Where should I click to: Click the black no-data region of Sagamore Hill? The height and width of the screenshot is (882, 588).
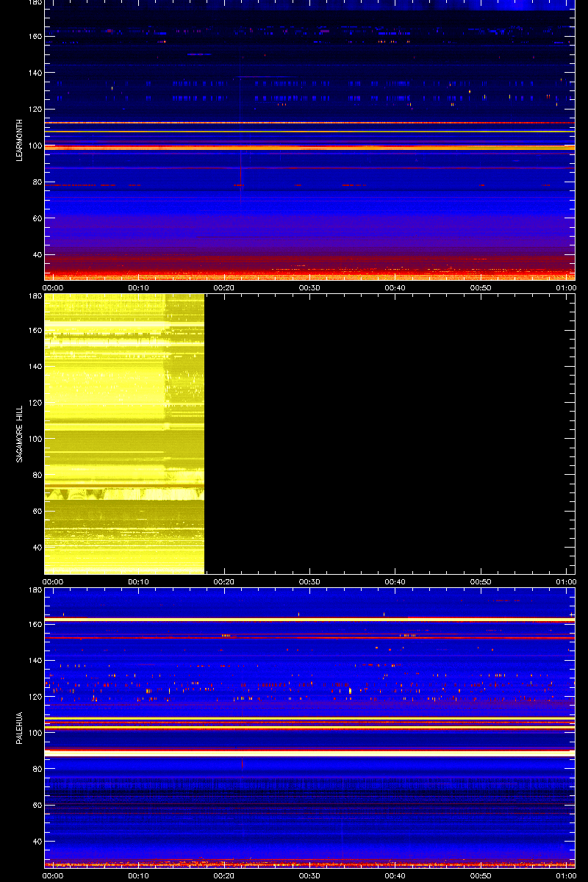pyautogui.click(x=390, y=434)
